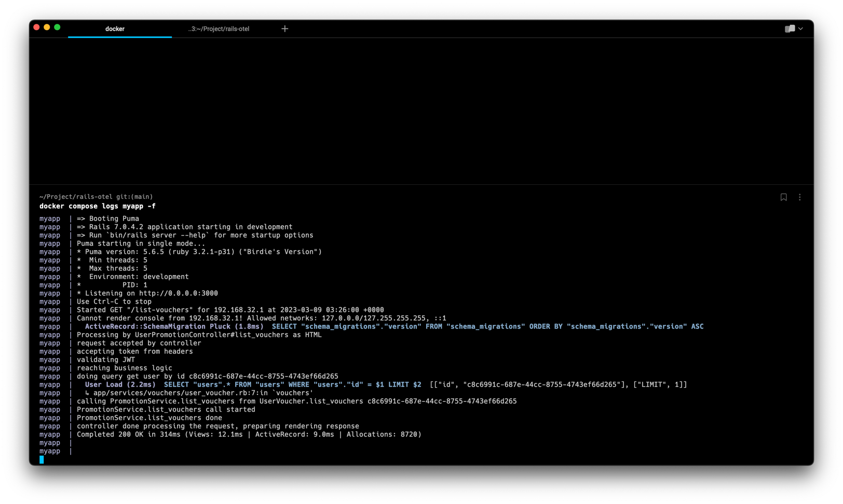Click the ActiveRecord::SchemaMigration Pluck log line

(x=174, y=326)
